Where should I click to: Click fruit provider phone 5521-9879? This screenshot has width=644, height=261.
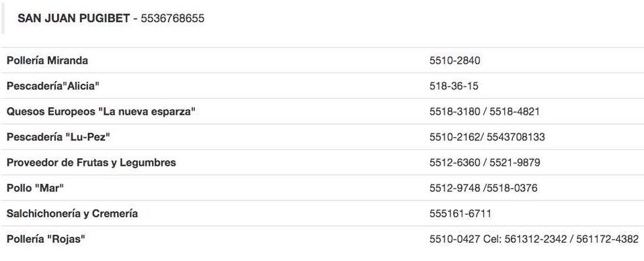515,162
